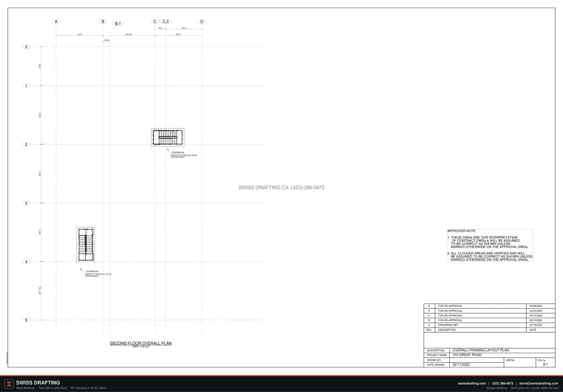Image resolution: width=563 pixels, height=392 pixels.
Task: Select grid bubble B at top
Action: (103, 22)
